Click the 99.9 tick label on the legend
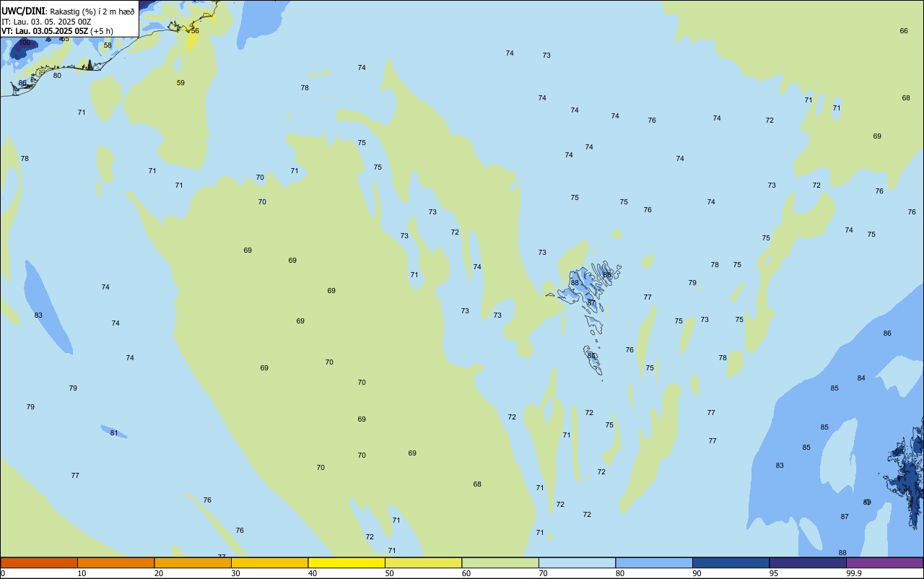Image resolution: width=924 pixels, height=579 pixels. (x=854, y=573)
